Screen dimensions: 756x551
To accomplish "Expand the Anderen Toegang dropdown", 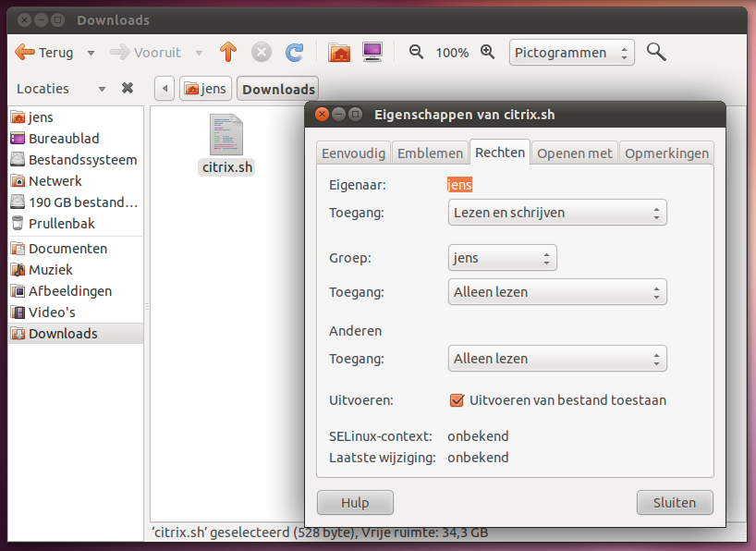I will coord(555,359).
